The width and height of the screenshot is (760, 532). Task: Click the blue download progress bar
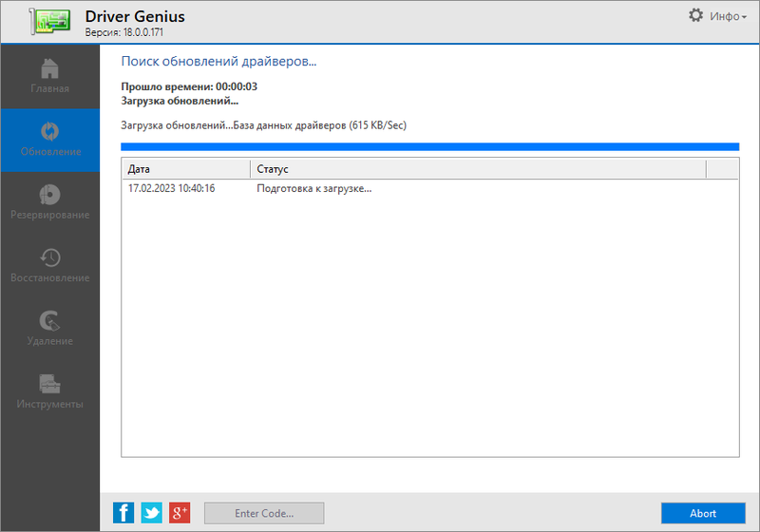(x=430, y=147)
